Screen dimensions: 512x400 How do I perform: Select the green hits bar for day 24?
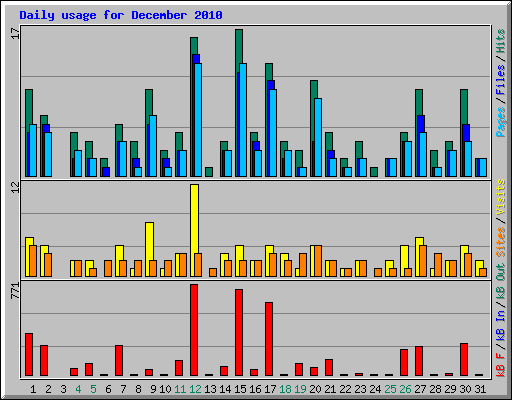(374, 172)
